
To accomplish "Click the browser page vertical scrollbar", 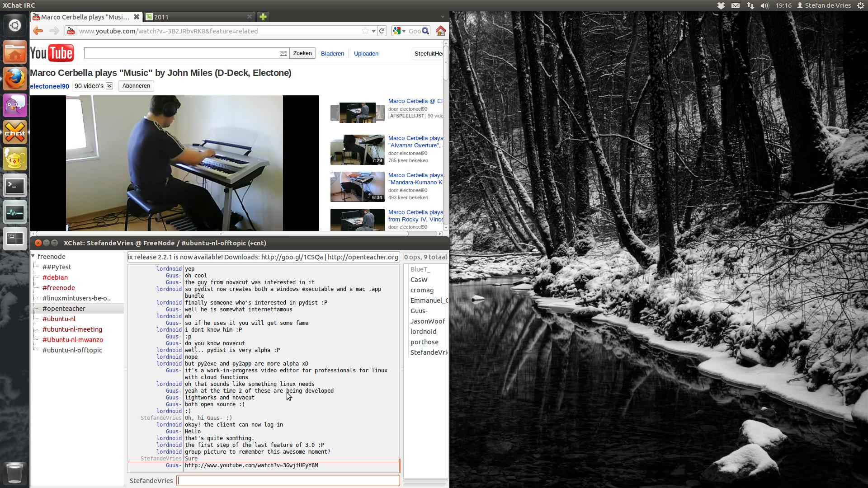I will tap(446, 63).
